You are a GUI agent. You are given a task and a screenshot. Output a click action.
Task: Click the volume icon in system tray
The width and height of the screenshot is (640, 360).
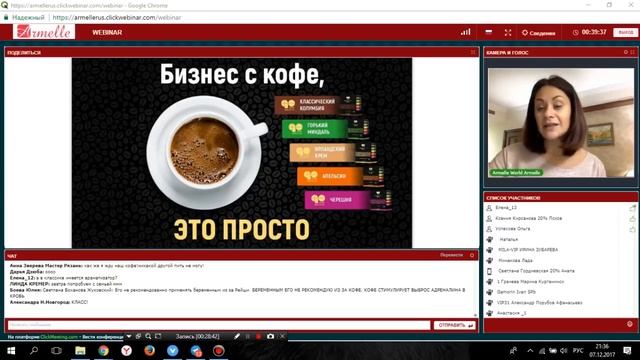point(564,351)
